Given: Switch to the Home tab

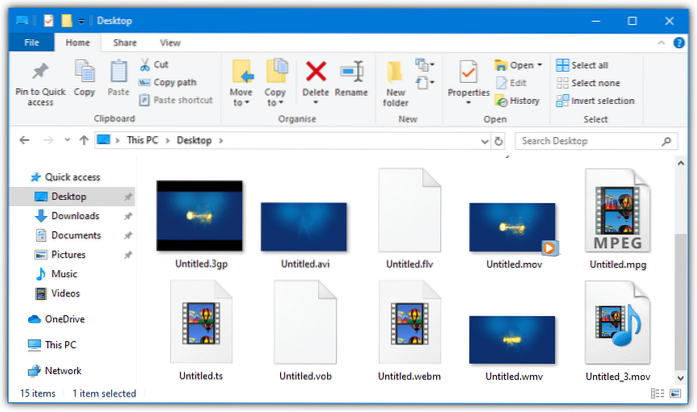Looking at the screenshot, I should click(x=78, y=43).
